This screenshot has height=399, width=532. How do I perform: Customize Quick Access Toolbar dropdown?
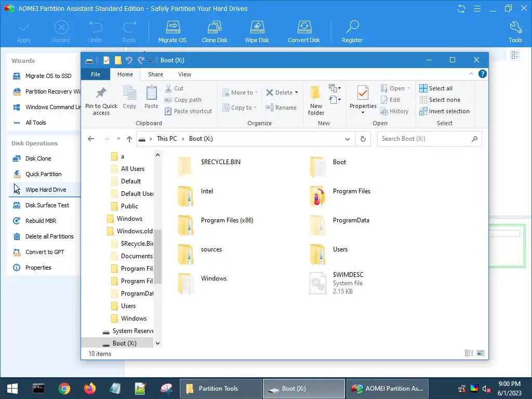point(150,61)
